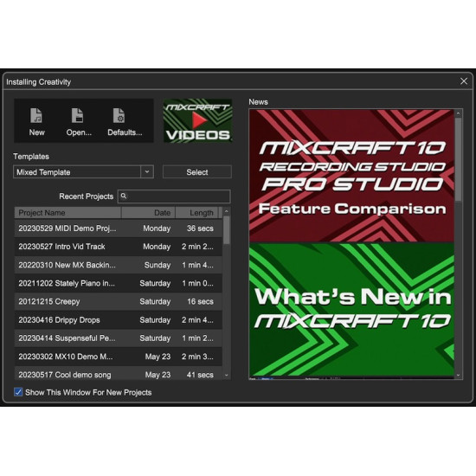Click the News panel scrollbar thumb
Screen dimensions: 476x476
tap(458, 160)
